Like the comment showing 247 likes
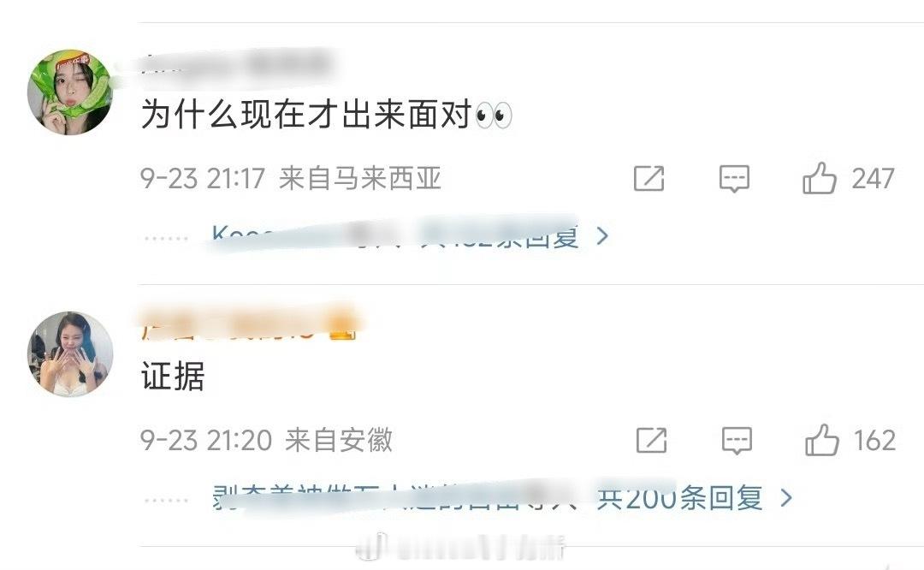 coord(819,178)
